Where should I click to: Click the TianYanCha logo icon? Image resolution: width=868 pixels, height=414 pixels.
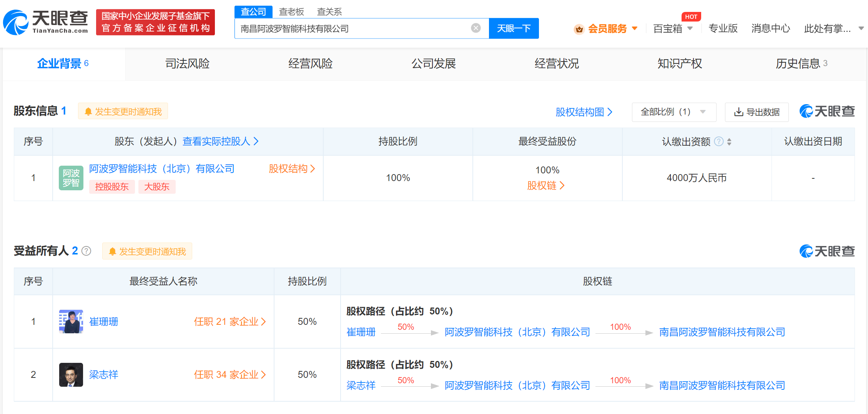(15, 22)
